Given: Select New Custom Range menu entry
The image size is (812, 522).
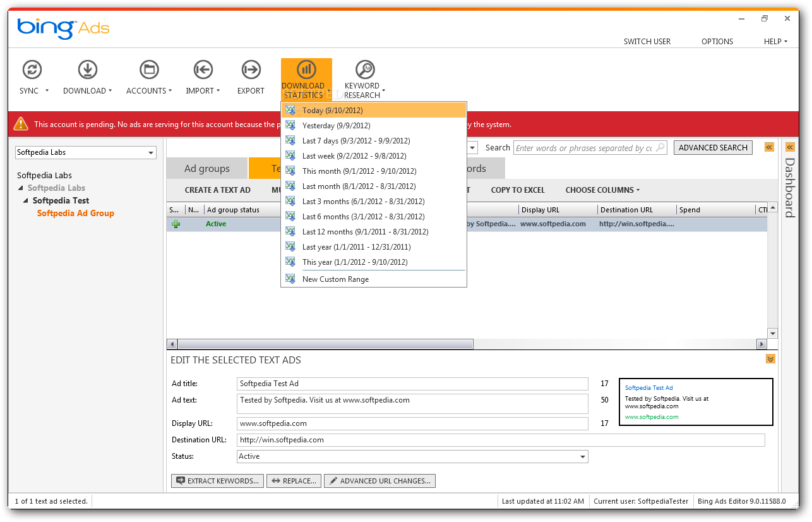Looking at the screenshot, I should pyautogui.click(x=374, y=279).
